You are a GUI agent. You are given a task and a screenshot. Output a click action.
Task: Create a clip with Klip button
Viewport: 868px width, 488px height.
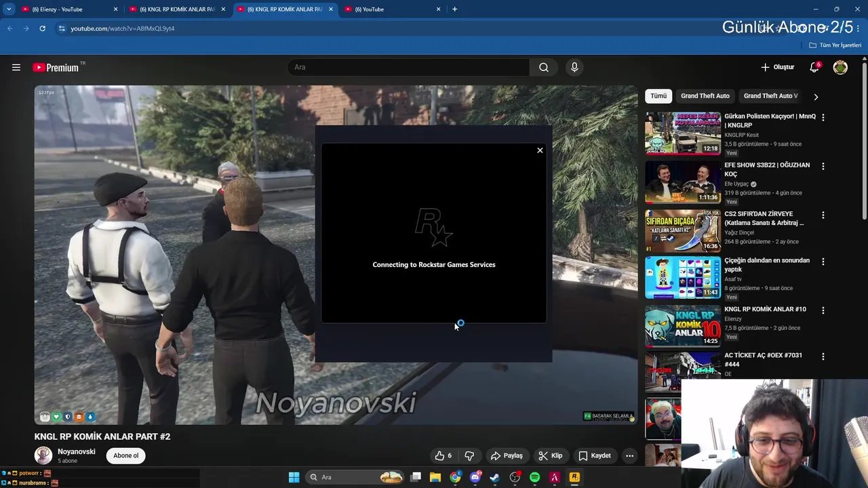pyautogui.click(x=550, y=455)
